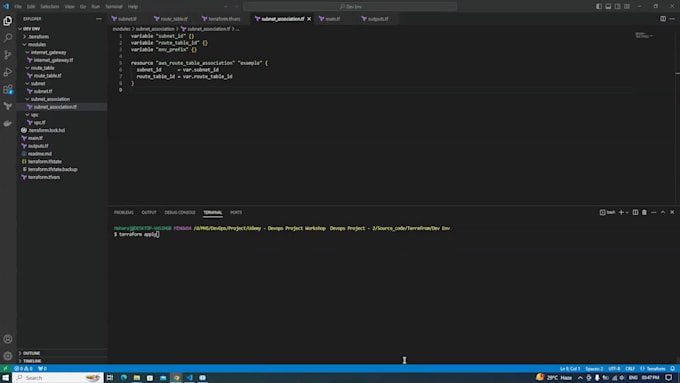Image resolution: width=680 pixels, height=383 pixels.
Task: Toggle the secondary side bar layout icon
Action: (x=618, y=7)
